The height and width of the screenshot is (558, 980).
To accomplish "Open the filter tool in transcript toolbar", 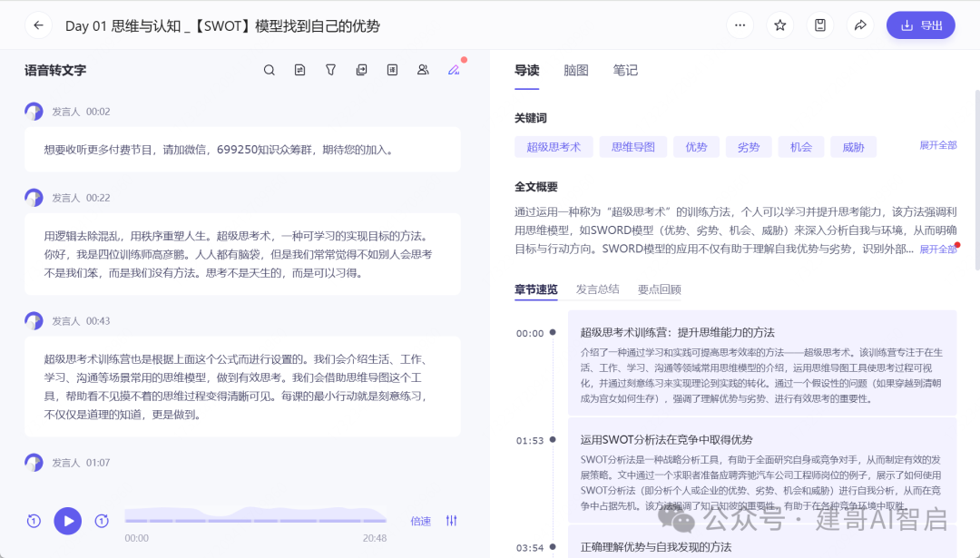I will [330, 69].
